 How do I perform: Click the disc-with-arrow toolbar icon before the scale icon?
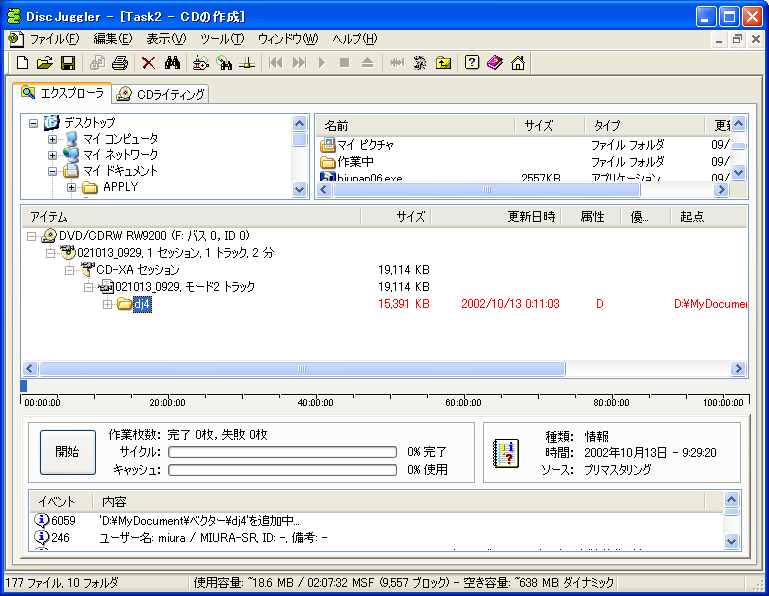point(224,63)
